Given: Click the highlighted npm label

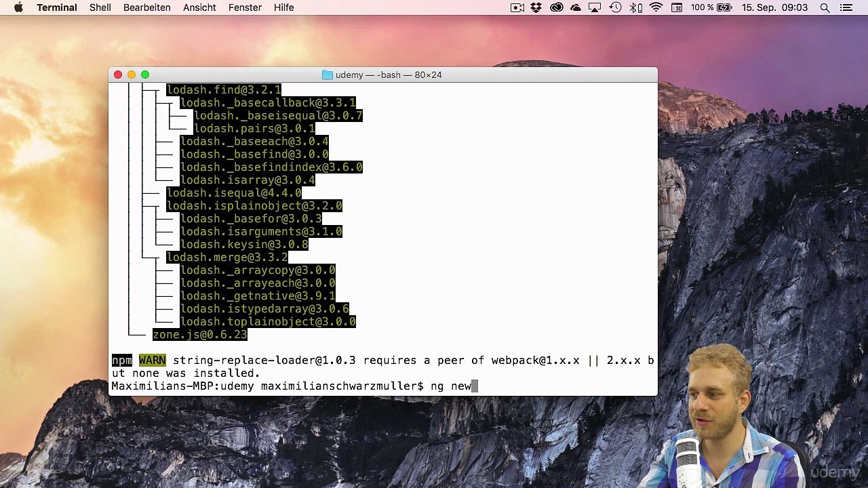Looking at the screenshot, I should (x=122, y=360).
